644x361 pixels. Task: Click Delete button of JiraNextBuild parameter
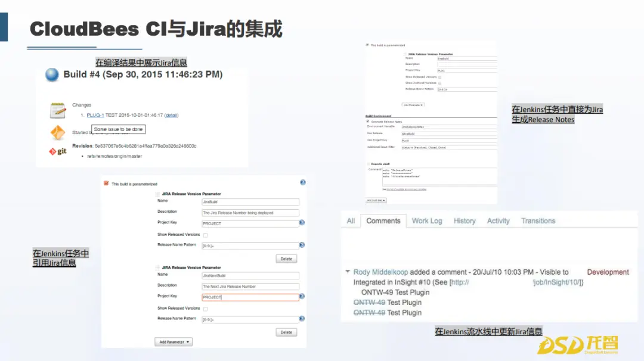(x=286, y=332)
